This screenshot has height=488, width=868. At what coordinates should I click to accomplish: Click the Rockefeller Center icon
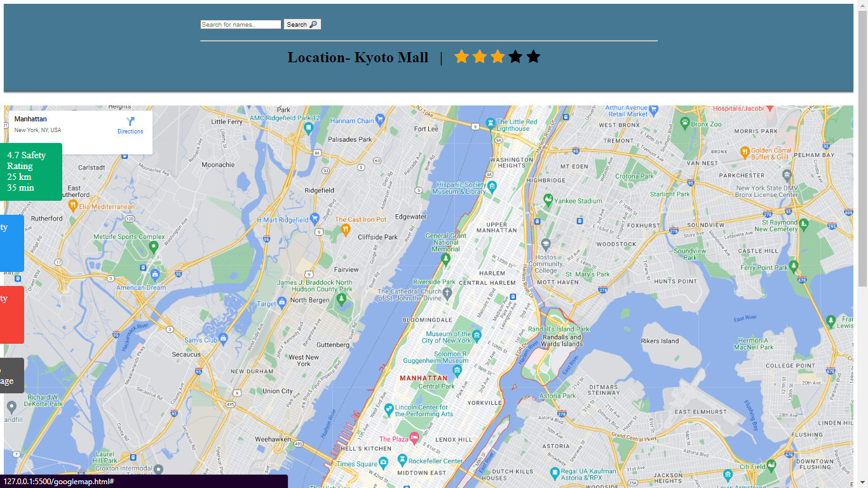coord(402,459)
